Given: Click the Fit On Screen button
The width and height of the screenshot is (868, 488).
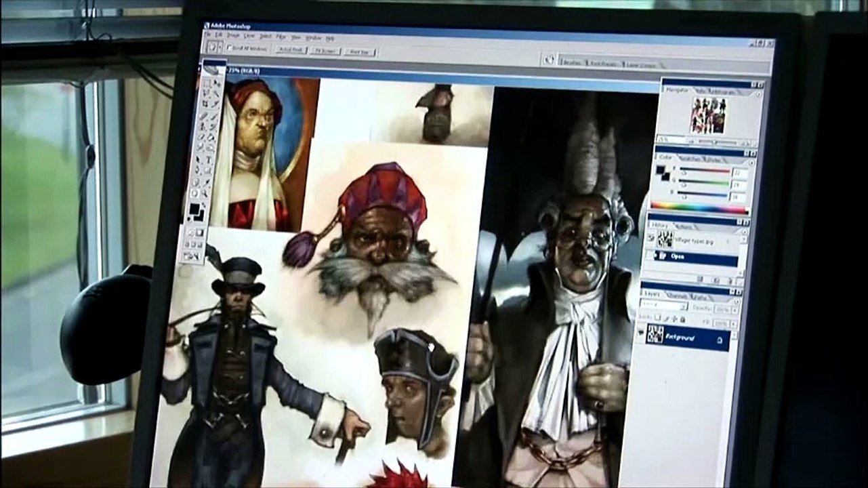Looking at the screenshot, I should pos(325,51).
